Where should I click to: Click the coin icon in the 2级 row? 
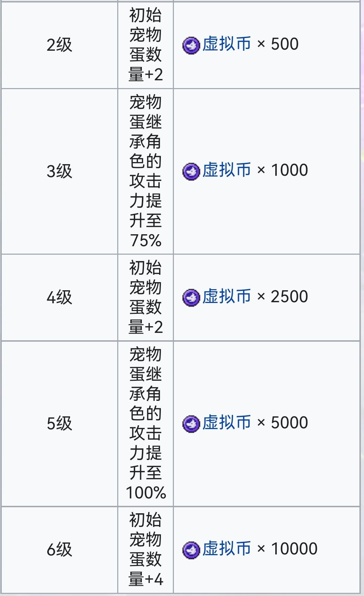[x=191, y=45]
